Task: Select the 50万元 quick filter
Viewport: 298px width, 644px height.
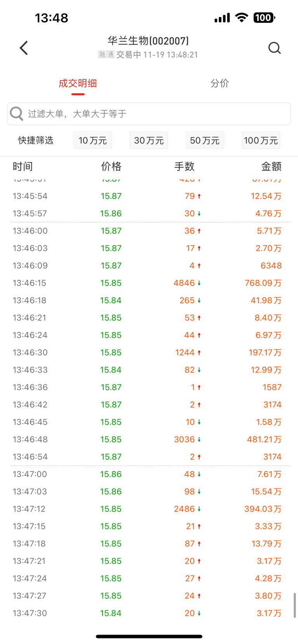Action: coord(204,140)
